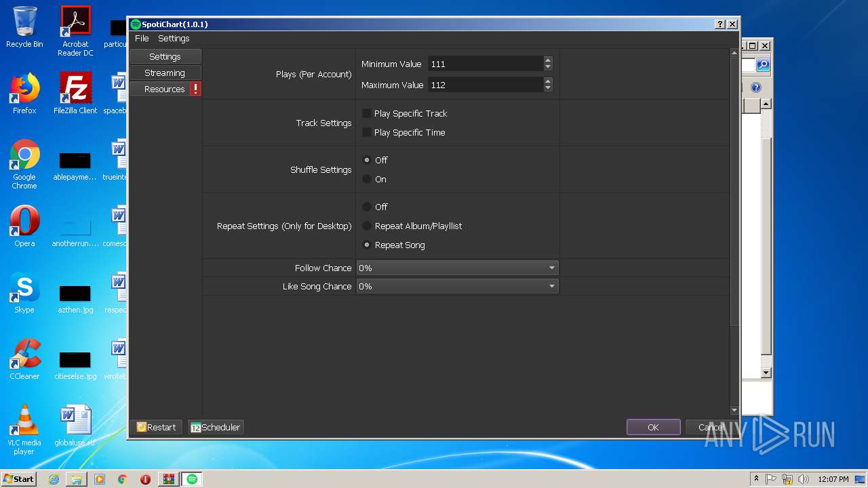868x488 pixels.
Task: Click the SpotiChart title bar logo
Action: (136, 24)
